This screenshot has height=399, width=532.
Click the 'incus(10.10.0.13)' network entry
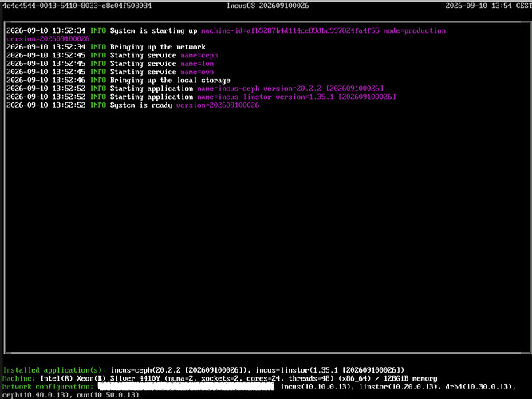point(316,387)
